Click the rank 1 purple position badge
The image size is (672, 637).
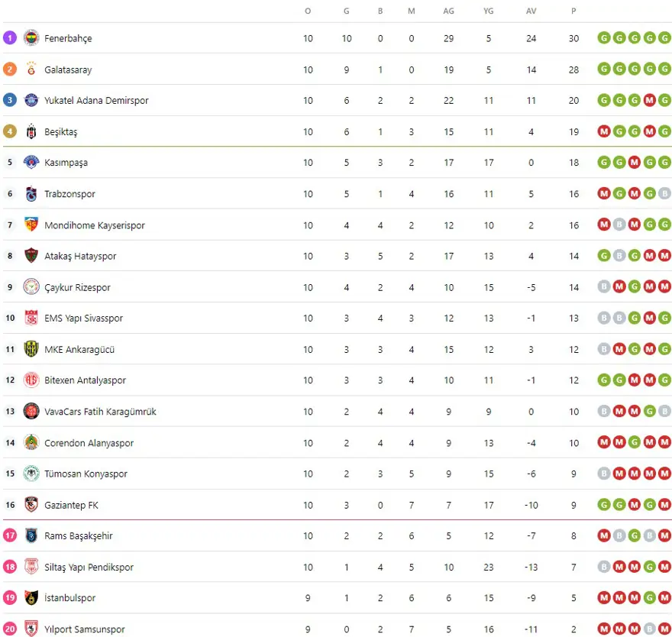10,38
